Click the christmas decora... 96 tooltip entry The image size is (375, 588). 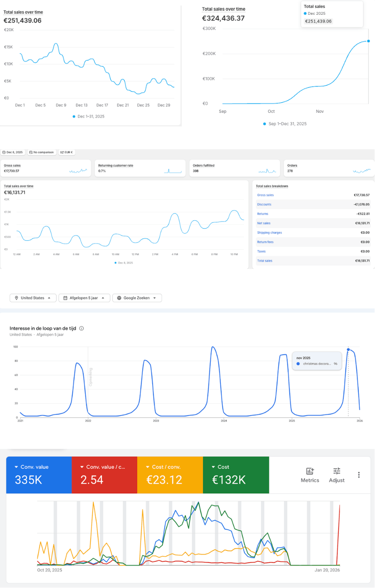click(x=317, y=364)
